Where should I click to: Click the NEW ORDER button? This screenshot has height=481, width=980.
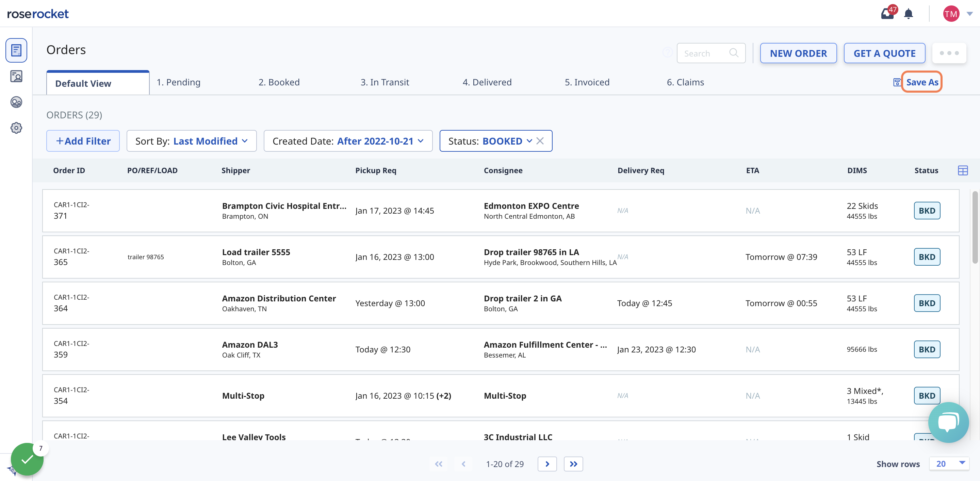coord(798,53)
